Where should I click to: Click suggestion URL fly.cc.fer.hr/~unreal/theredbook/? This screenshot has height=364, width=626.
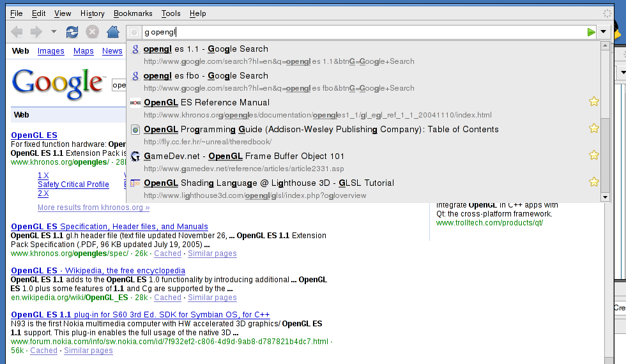(x=208, y=142)
